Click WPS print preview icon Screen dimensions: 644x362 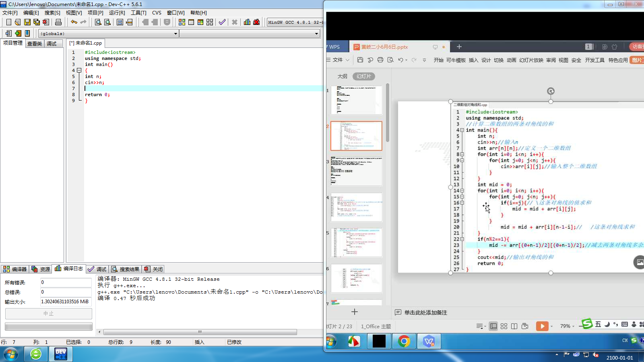[x=390, y=60]
